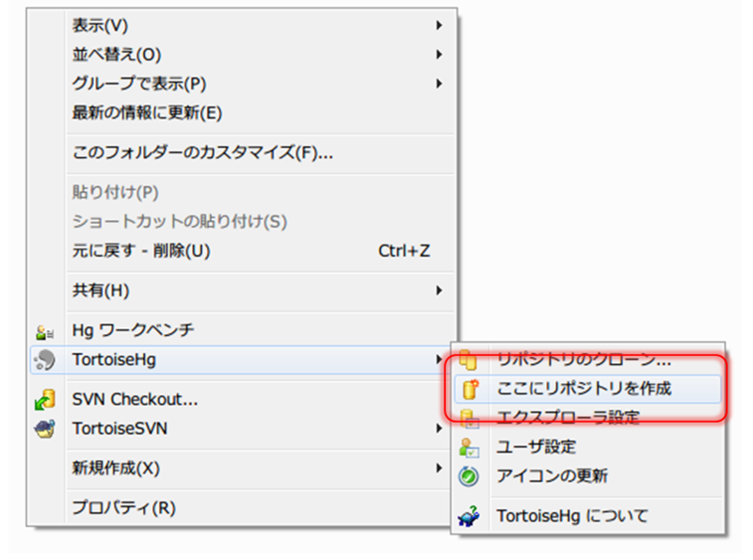Screen dimensions: 753x560
Task: Open ユーザ設定 in the submenu
Action: click(x=587, y=447)
